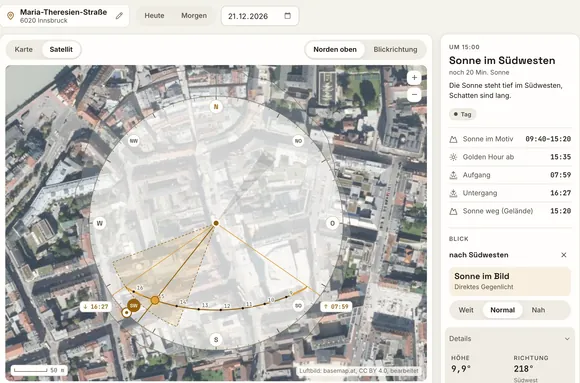
Task: Switch map to Karte view
Action: [x=24, y=49]
